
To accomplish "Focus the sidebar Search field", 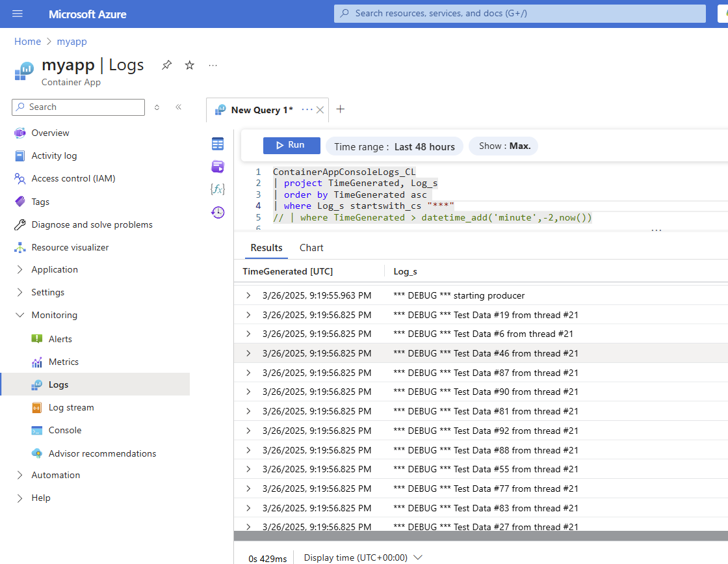I will [79, 107].
